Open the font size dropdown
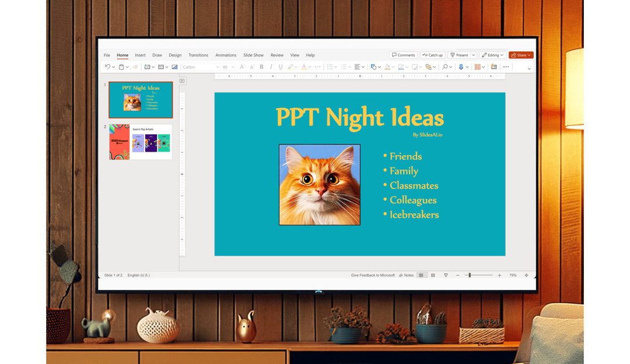Image resolution: width=630 pixels, height=364 pixels. click(x=232, y=66)
